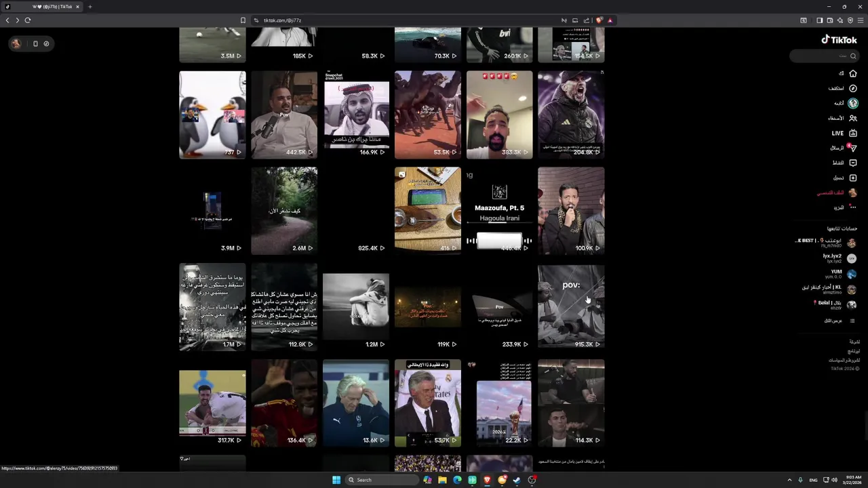Open the pov: video with 915.3K views

pyautogui.click(x=571, y=307)
